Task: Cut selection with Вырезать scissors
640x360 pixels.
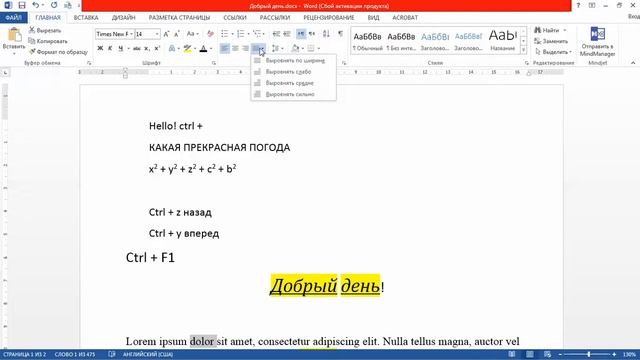Action: tap(45, 30)
